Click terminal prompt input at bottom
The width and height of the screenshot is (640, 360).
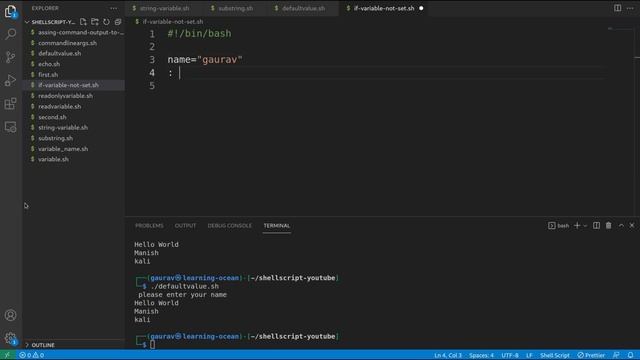coord(152,344)
